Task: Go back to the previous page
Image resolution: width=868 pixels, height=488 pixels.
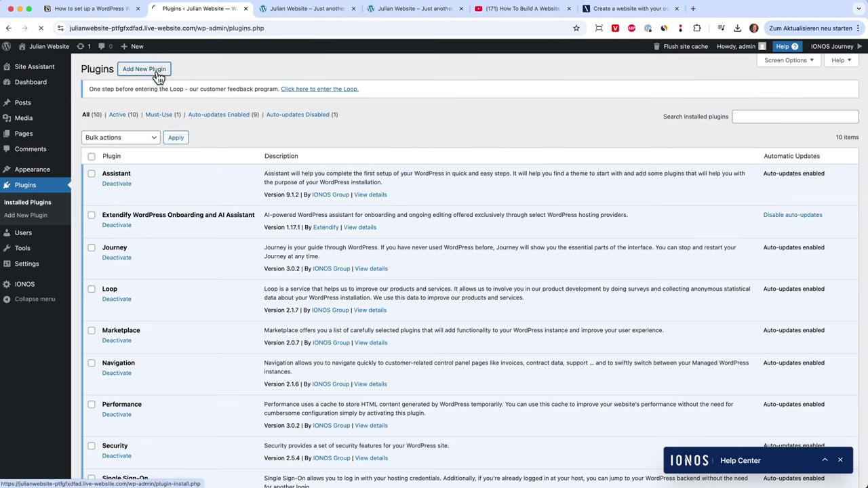Action: point(8,28)
